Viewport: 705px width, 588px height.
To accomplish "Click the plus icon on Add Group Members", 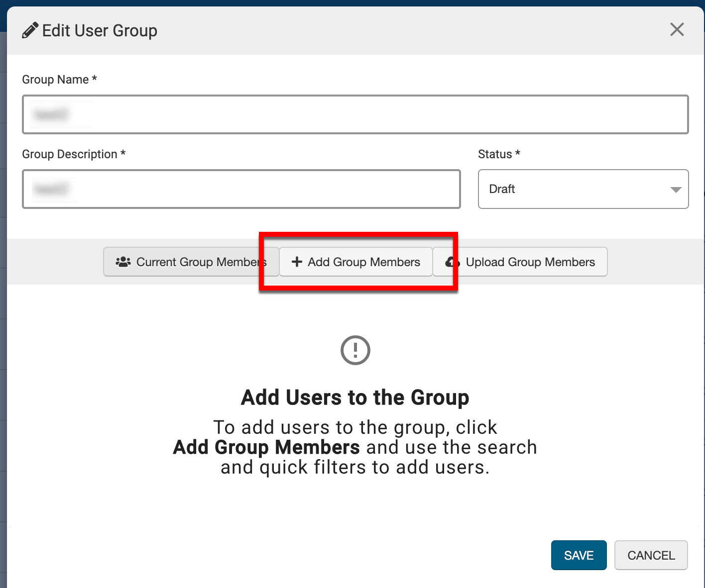I will (x=297, y=262).
